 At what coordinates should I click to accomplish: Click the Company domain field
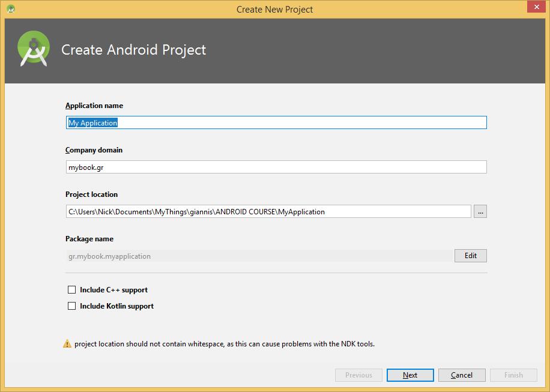coord(276,167)
